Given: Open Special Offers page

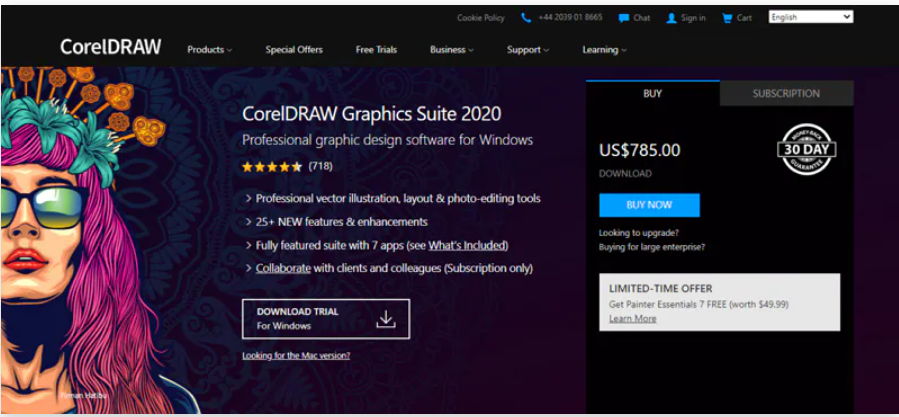Looking at the screenshot, I should [294, 50].
